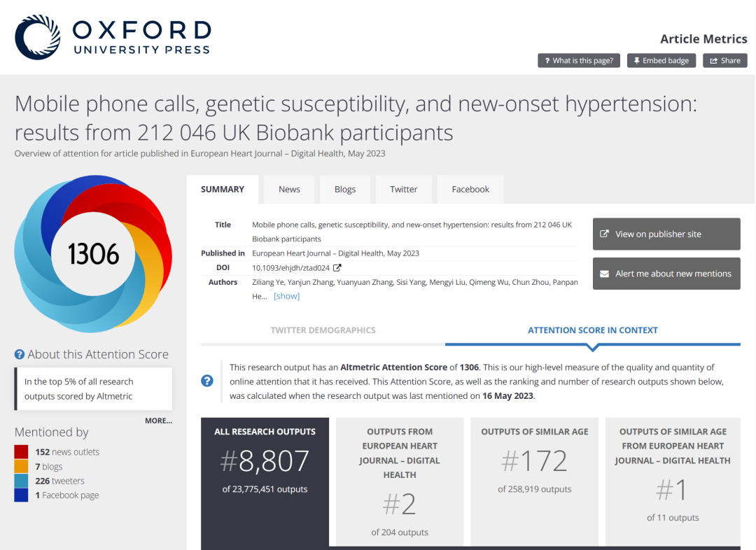Click View on publisher site button

pyautogui.click(x=666, y=234)
